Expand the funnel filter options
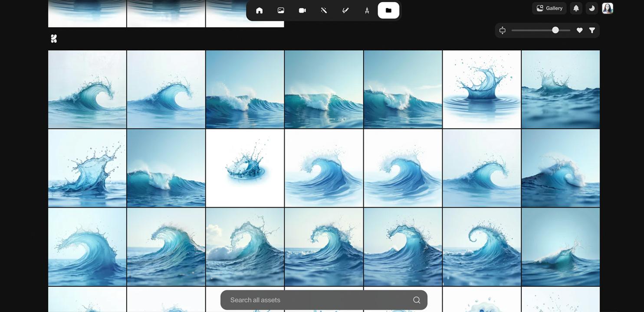This screenshot has height=312, width=644. point(592,30)
